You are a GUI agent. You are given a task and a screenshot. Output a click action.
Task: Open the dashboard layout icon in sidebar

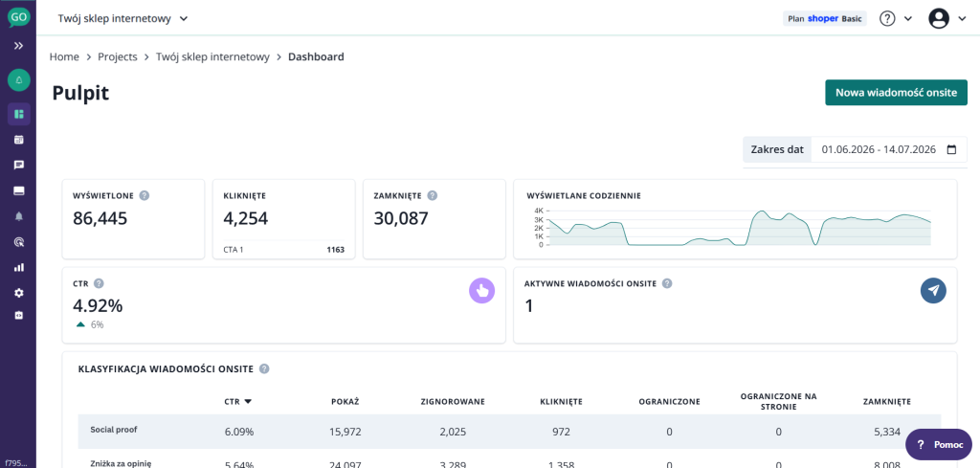tap(19, 114)
